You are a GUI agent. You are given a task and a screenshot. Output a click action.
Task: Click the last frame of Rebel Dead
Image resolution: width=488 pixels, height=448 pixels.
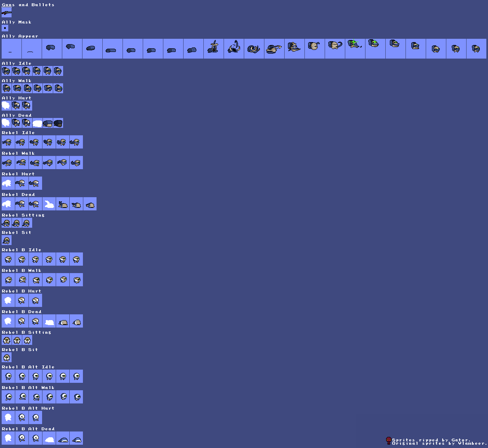(x=90, y=204)
